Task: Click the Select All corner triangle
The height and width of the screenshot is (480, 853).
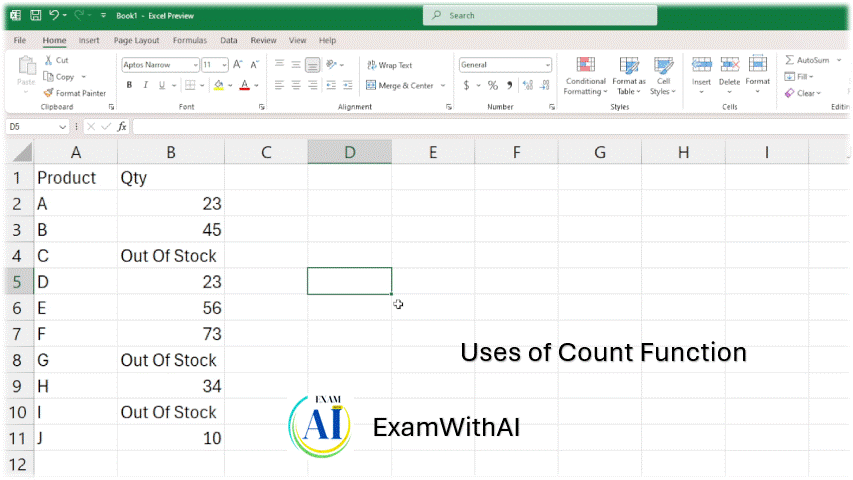Action: 22,152
